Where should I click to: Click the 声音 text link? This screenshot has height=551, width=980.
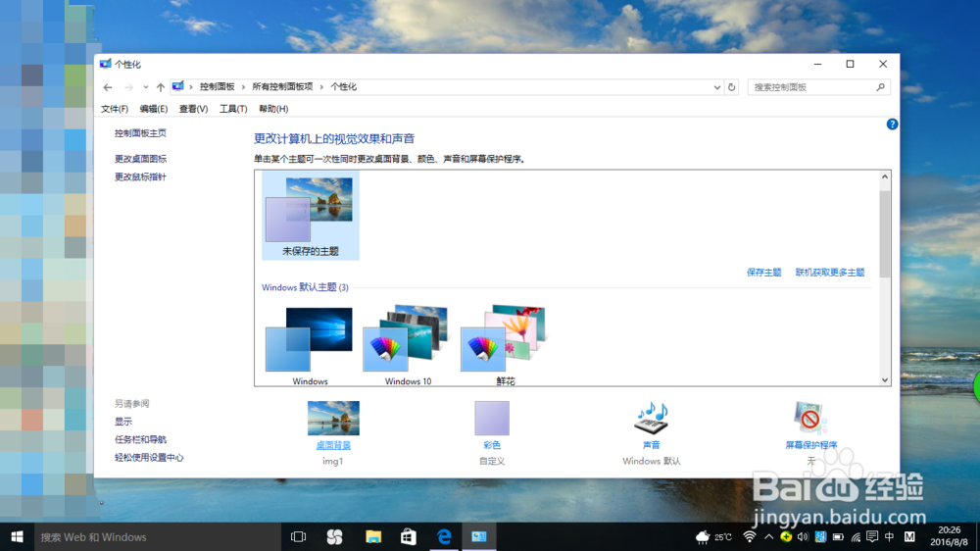[652, 445]
